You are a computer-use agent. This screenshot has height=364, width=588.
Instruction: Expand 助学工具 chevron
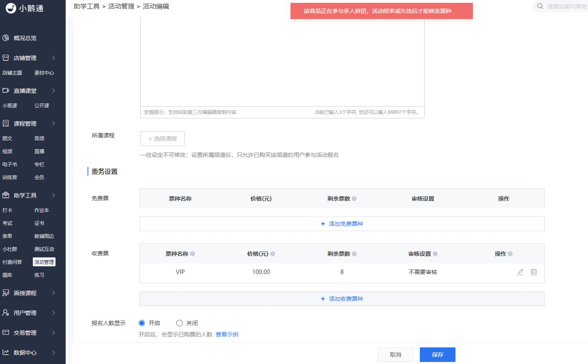click(53, 195)
